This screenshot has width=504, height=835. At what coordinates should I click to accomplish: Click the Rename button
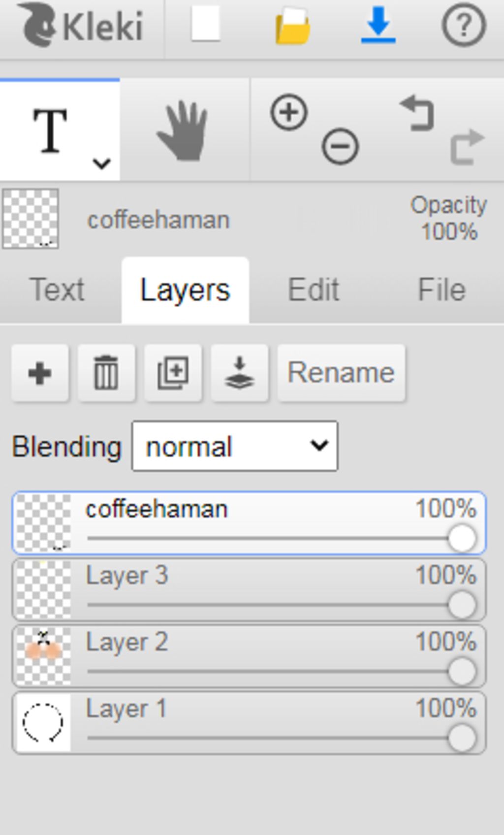341,373
